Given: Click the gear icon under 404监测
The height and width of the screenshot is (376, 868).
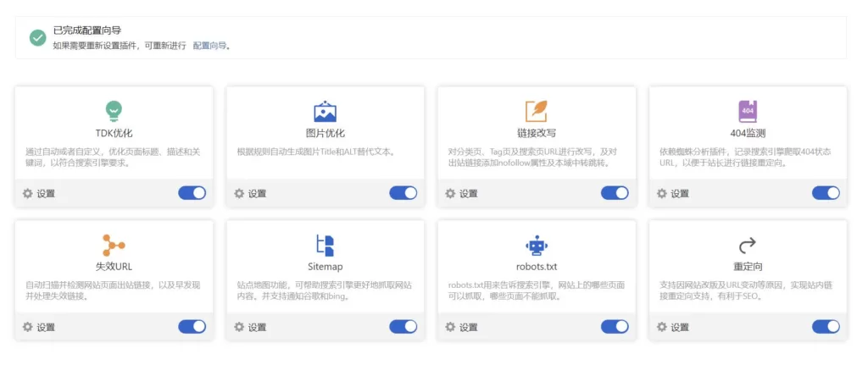Looking at the screenshot, I should pos(663,194).
